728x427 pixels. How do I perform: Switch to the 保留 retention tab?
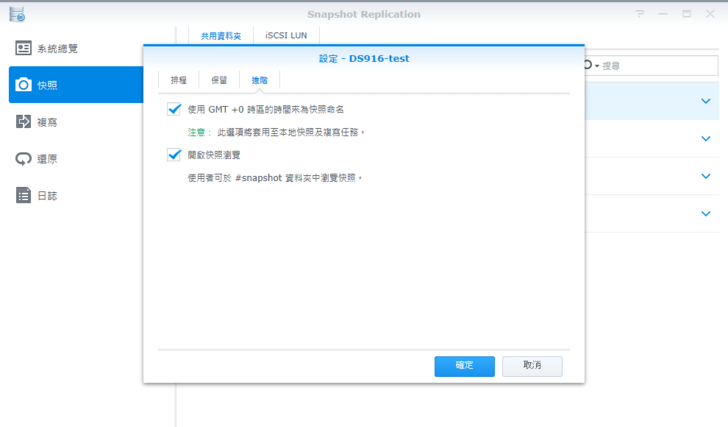(219, 80)
